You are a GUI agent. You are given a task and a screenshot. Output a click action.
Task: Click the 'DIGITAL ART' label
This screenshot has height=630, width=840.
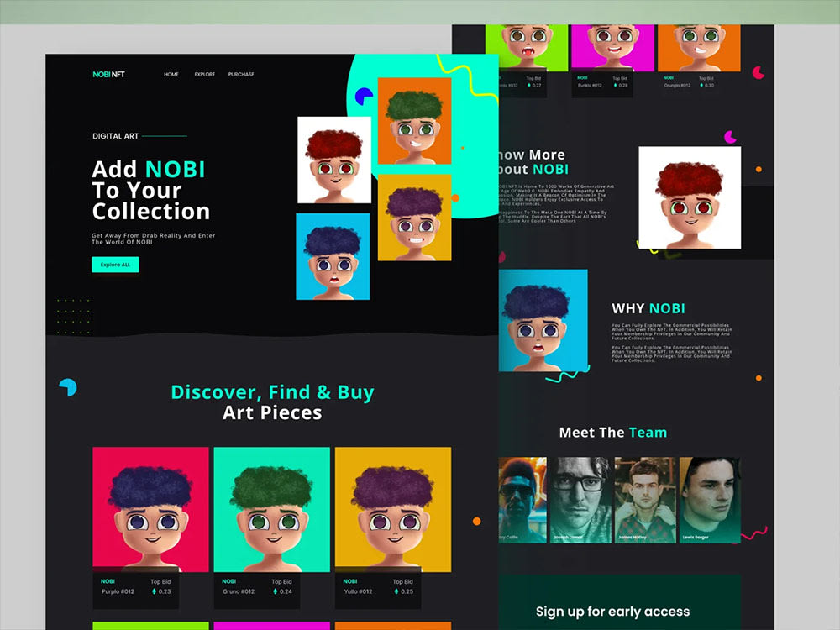click(115, 136)
